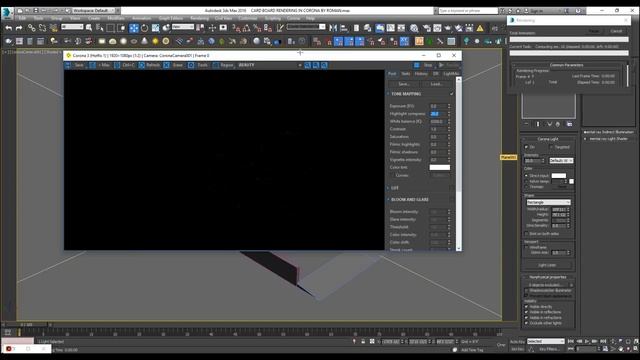Toggle Tone Mapping enable checkmark

(x=452, y=94)
